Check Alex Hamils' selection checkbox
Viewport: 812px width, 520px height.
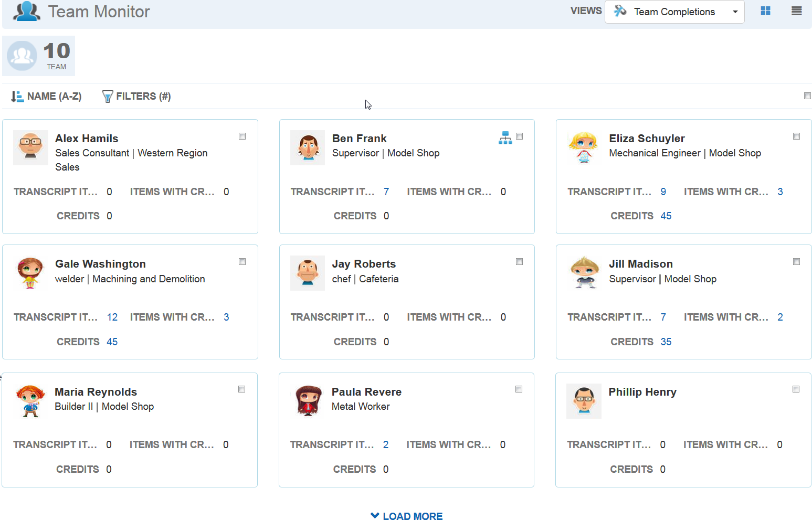tap(242, 136)
